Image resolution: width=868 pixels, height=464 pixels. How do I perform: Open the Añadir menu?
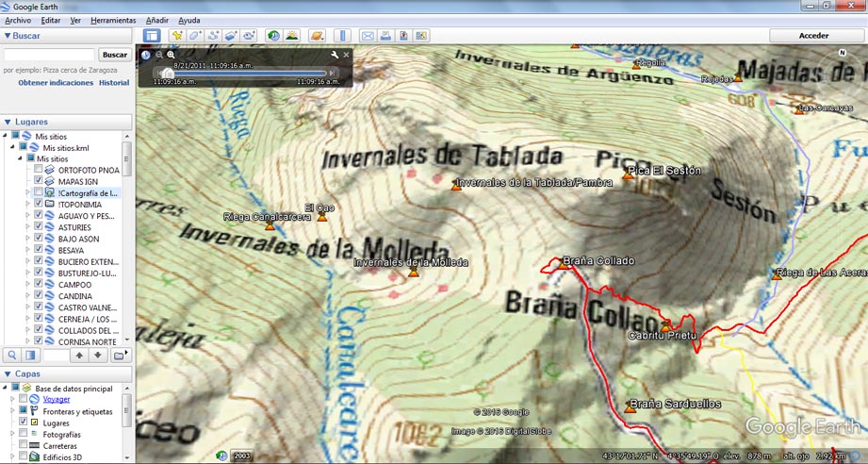click(x=156, y=21)
